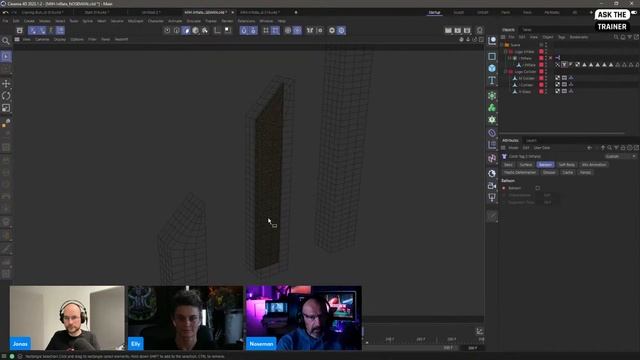Screen dimensions: 640x360
Task: Open the Plastic Deformation tab
Action: coord(520,172)
